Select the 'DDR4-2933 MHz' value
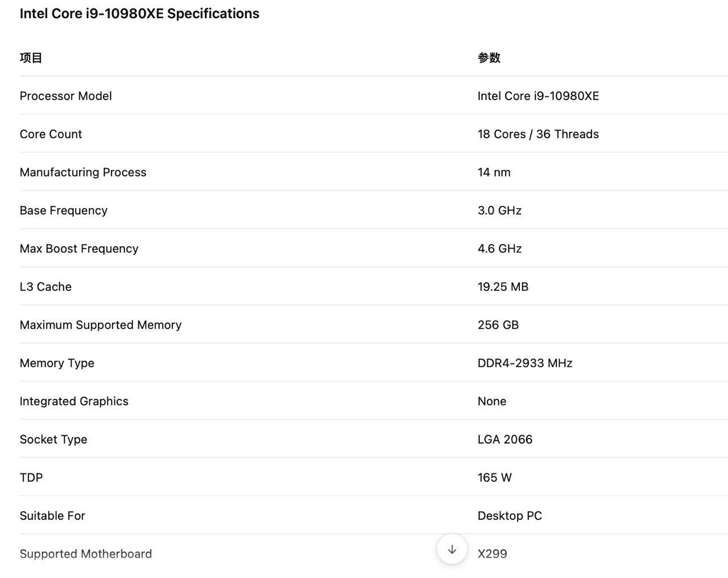Viewport: 728px width, 578px height. pyautogui.click(x=525, y=362)
